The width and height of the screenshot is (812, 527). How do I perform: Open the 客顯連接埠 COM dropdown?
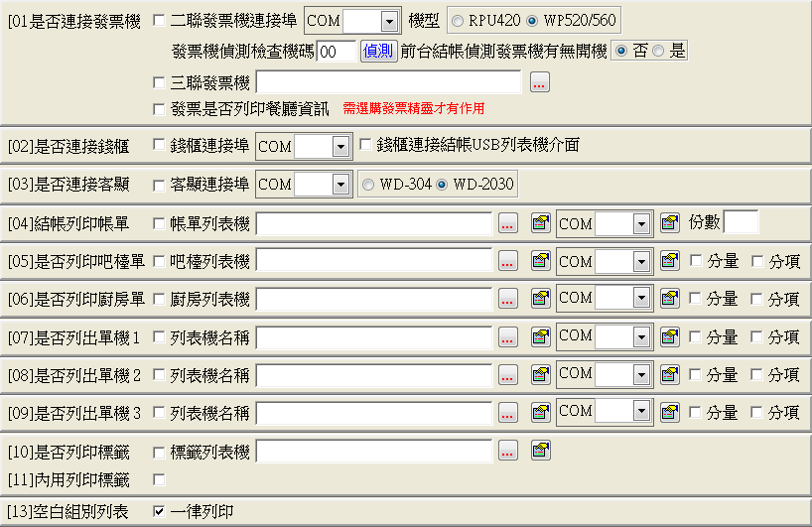pyautogui.click(x=341, y=185)
